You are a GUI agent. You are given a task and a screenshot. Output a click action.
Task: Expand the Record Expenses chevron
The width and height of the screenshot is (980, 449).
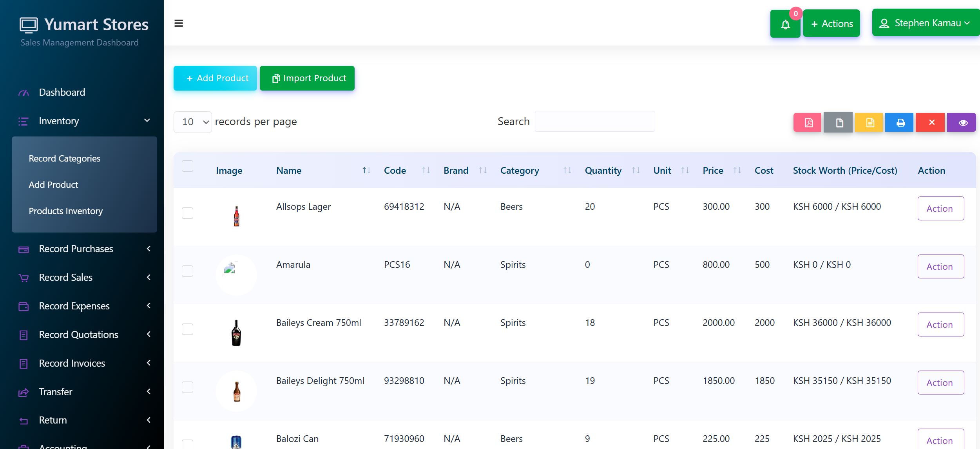click(149, 305)
